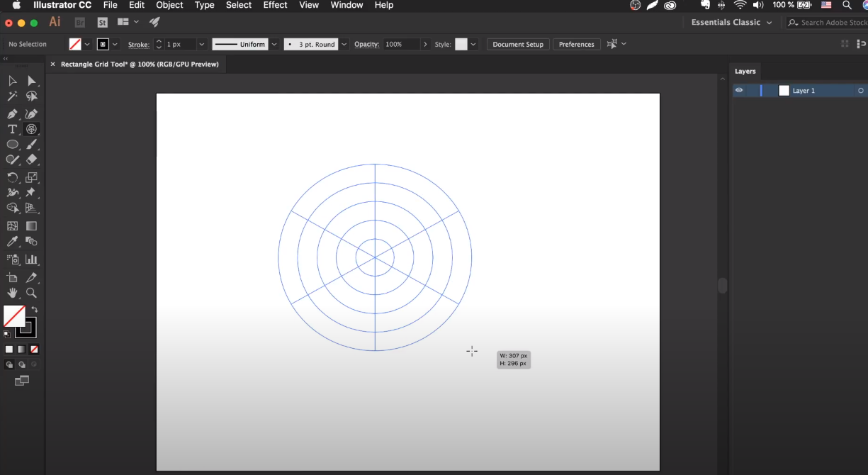
Task: Hide Layer 1 using eye icon
Action: point(739,91)
